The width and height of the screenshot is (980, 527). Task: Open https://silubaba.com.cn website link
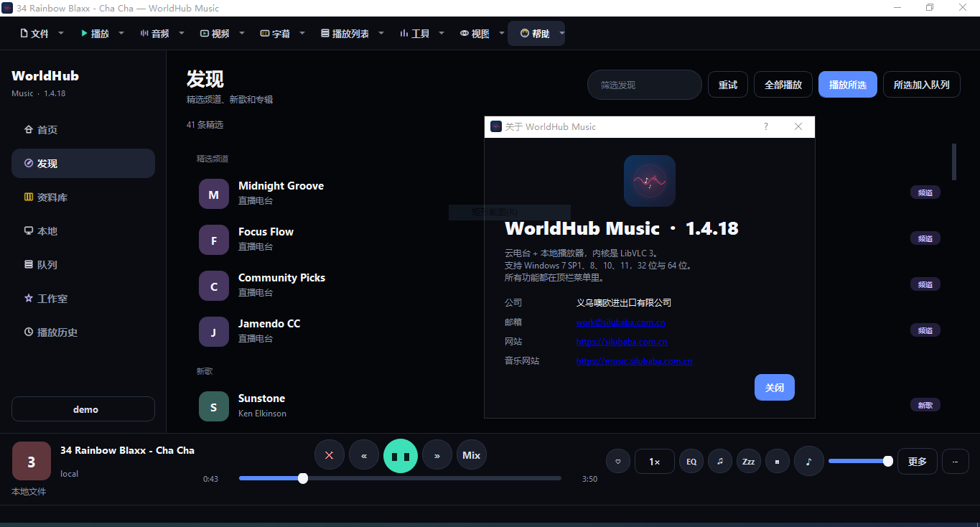coord(622,342)
